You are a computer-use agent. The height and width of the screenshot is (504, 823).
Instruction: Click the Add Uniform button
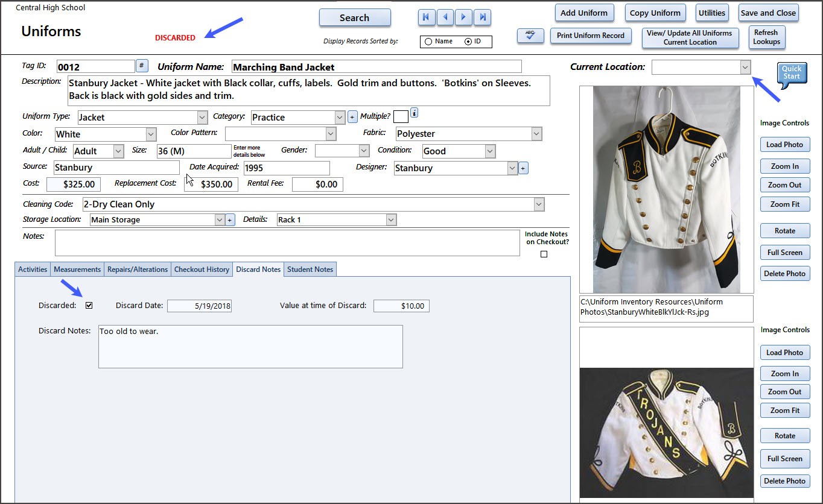pyautogui.click(x=583, y=13)
